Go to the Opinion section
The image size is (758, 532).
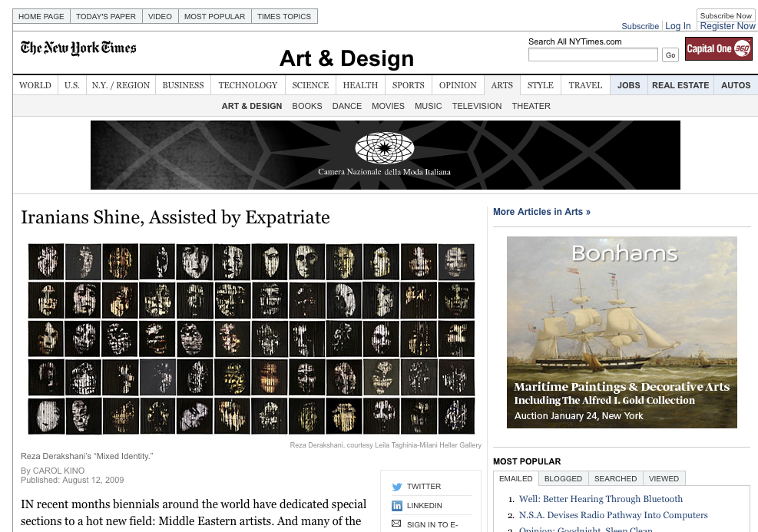(x=458, y=85)
